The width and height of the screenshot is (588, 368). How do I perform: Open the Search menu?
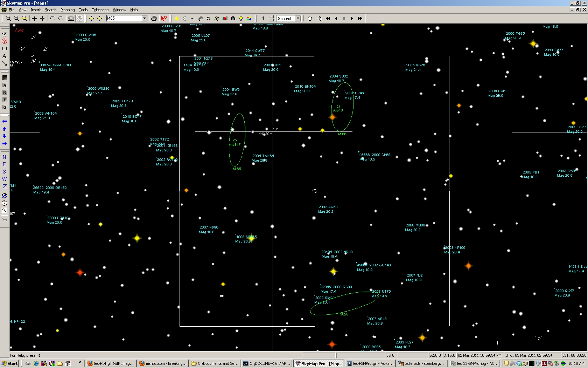[50, 10]
